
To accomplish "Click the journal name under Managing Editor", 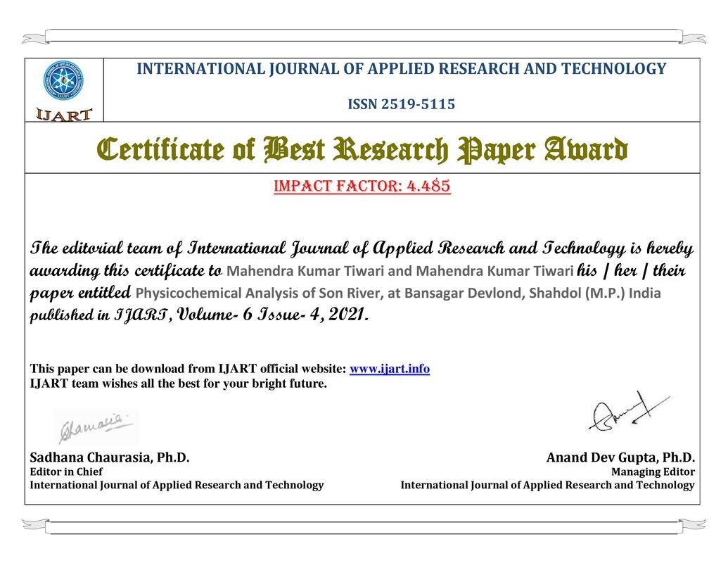I will coord(547,486).
